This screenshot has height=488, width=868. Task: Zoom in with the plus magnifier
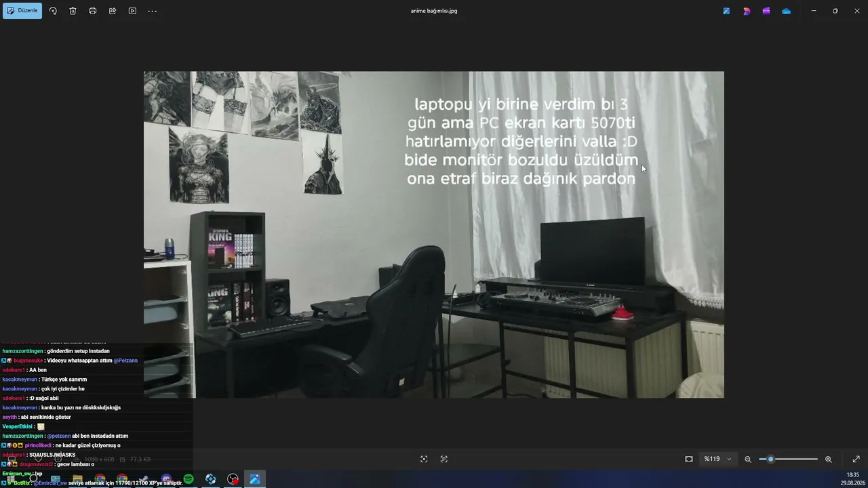828,459
